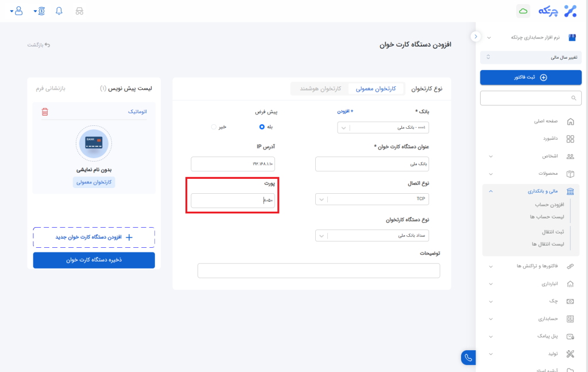Viewport: 588px width, 372px height.
Task: Click 'ثبت فاکتور' button in sidebar
Action: coord(531,78)
